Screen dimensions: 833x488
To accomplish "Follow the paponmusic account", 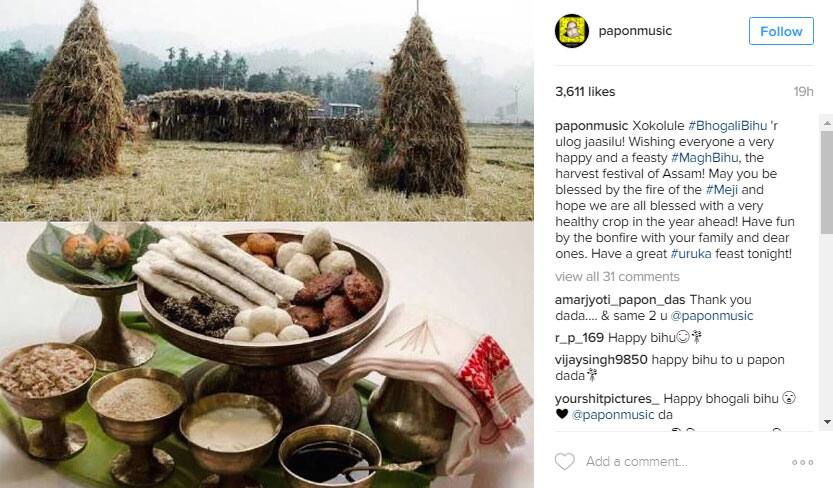I will (781, 31).
